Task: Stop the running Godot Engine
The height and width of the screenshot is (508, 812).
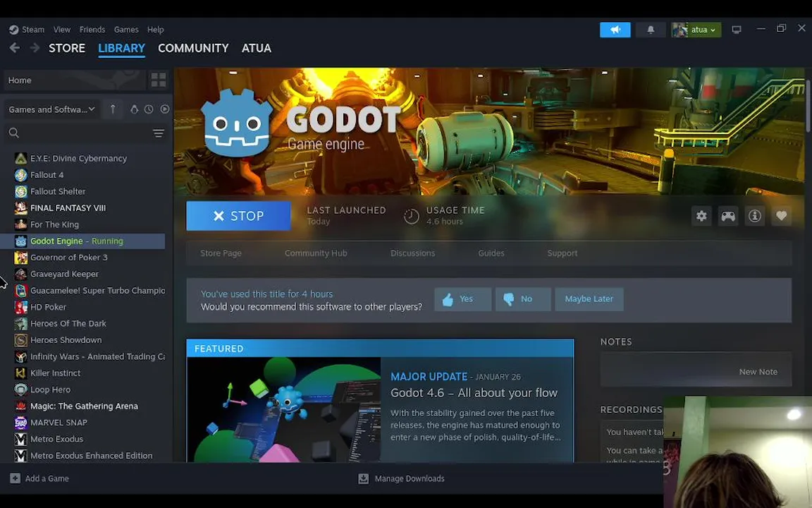Action: coord(238,216)
